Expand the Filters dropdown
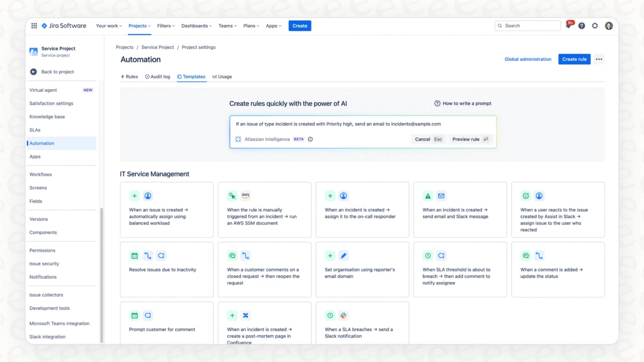This screenshot has width=644, height=362. coord(166,26)
